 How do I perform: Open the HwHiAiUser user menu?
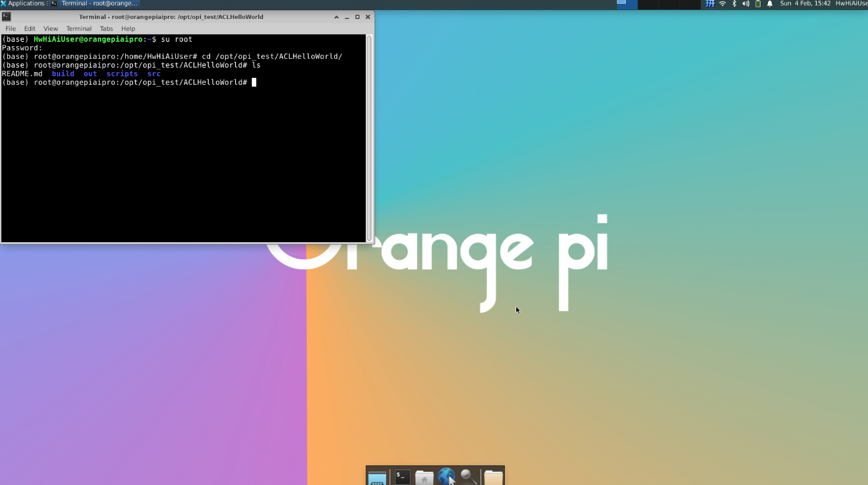pos(852,4)
